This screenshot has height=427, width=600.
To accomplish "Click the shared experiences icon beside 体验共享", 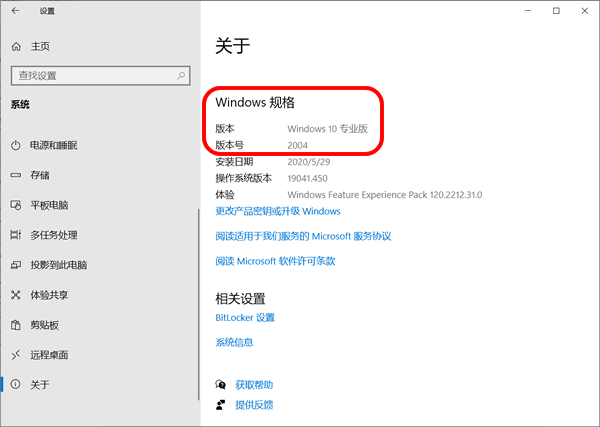I will click(16, 295).
